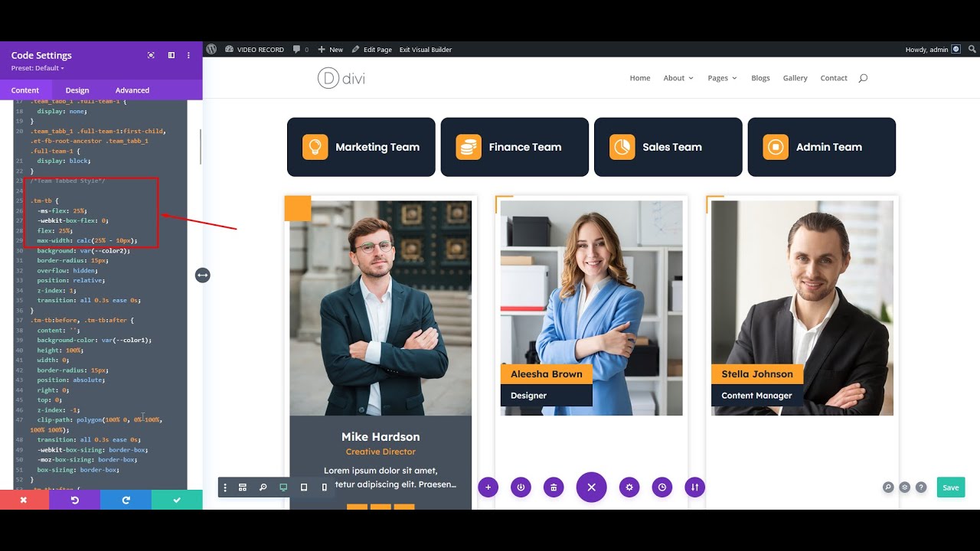Viewport: 980px width, 551px height.
Task: Click the zoom magnifier in builder toolbar
Action: (263, 487)
